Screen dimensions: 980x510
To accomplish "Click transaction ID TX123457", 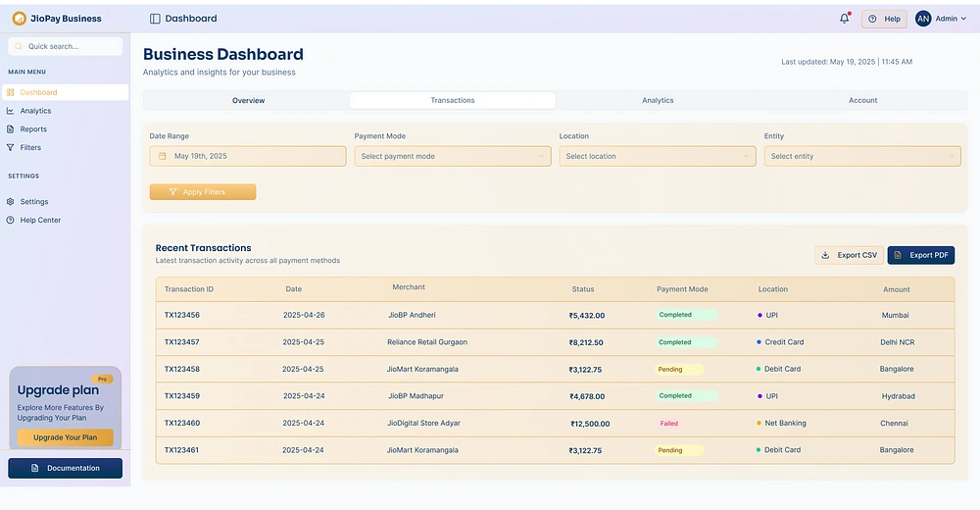I will pos(182,342).
